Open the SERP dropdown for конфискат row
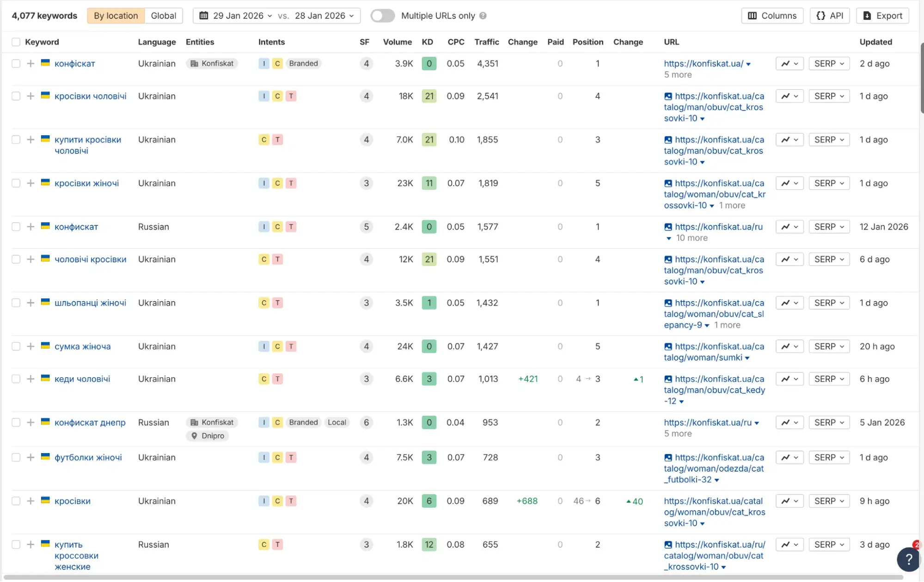924x582 pixels. [x=829, y=227]
